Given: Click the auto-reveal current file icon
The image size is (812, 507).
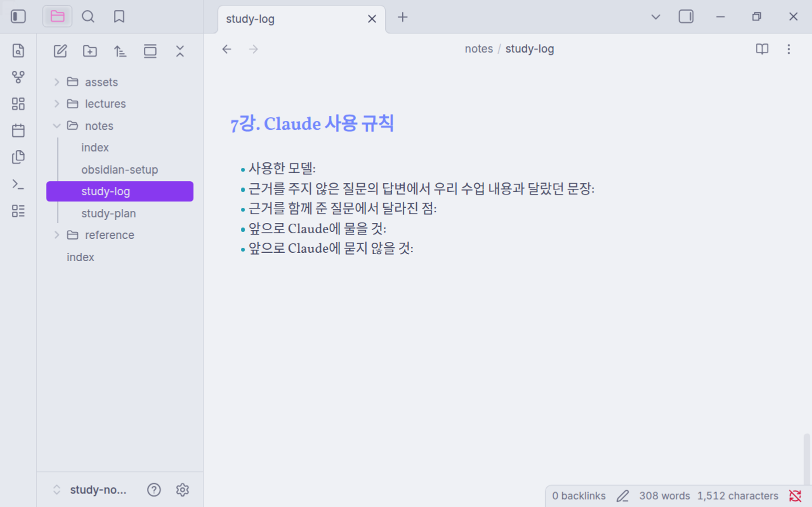Looking at the screenshot, I should [x=150, y=51].
